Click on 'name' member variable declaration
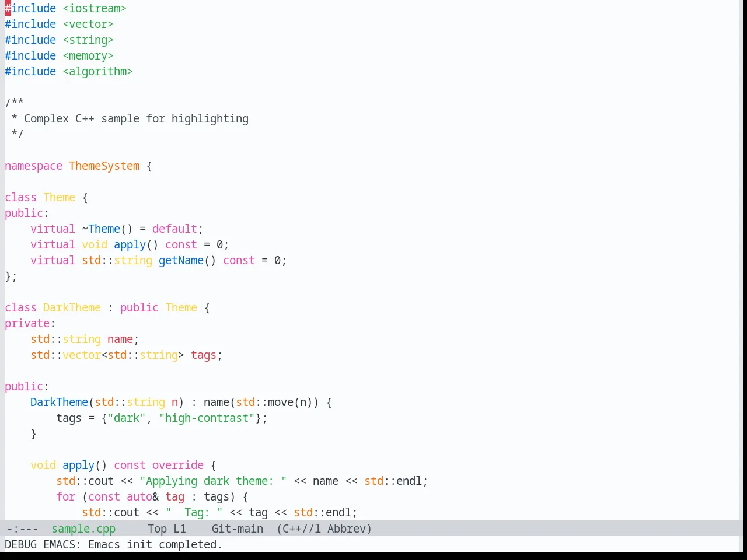 (120, 339)
